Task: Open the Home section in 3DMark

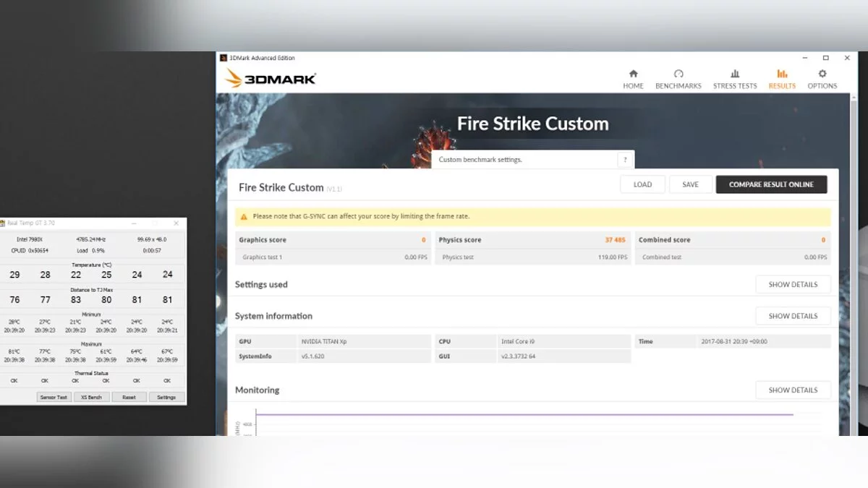Action: point(633,80)
